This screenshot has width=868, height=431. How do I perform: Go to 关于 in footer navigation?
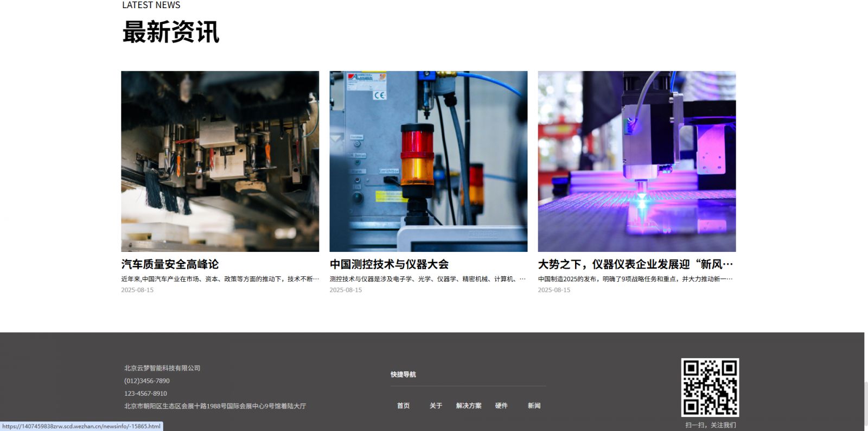[436, 405]
